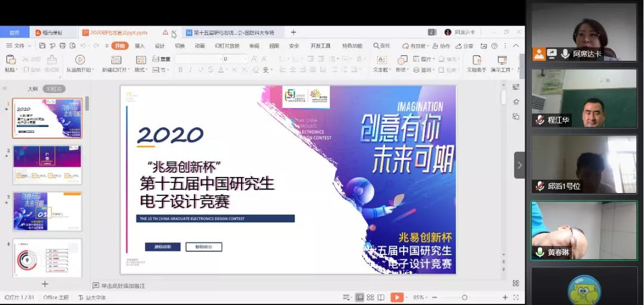
Task: Switch to the Home (首页) tab
Action: pyautogui.click(x=15, y=32)
